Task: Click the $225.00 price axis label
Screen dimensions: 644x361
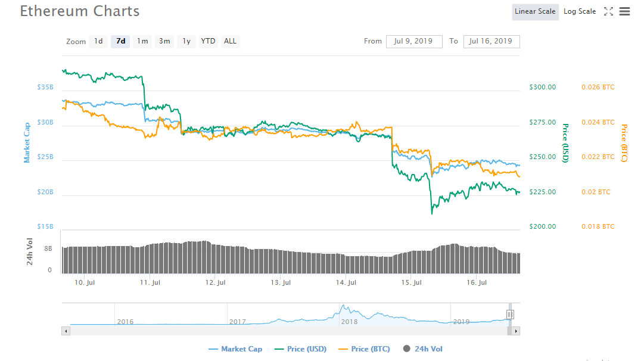Action: [543, 192]
